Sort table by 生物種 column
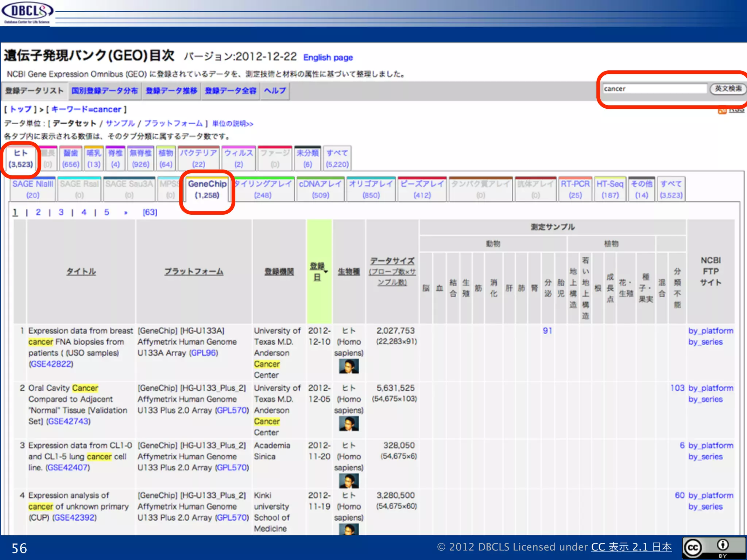Viewport: 747px width, 560px height. pyautogui.click(x=349, y=272)
